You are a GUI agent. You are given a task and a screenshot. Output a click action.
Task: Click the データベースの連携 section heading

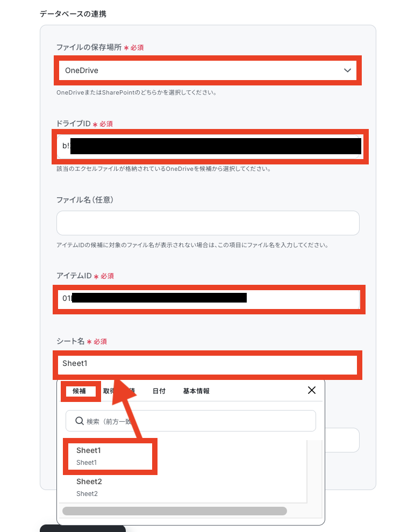point(73,14)
